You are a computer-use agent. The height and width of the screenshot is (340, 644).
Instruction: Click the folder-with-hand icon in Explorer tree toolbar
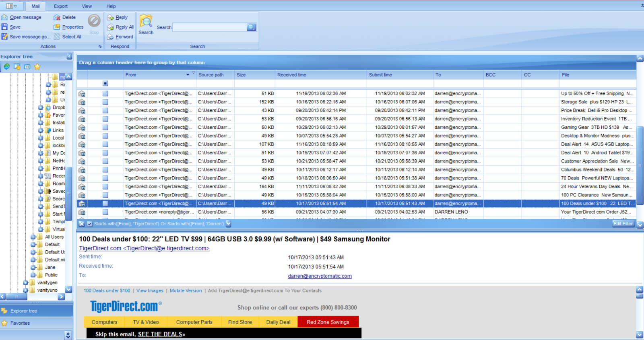pyautogui.click(x=17, y=66)
